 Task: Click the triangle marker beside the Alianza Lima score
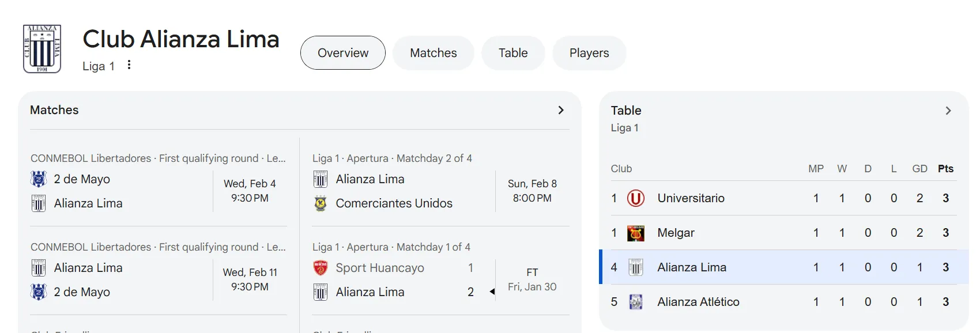(x=492, y=292)
